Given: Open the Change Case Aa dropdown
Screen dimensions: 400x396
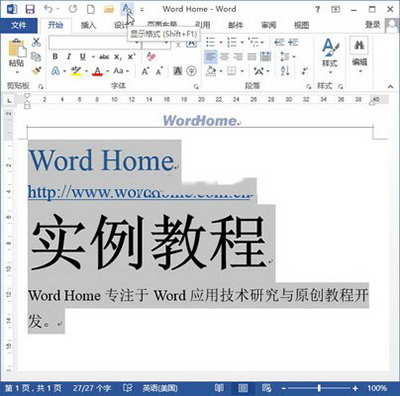Looking at the screenshot, I should 121,71.
